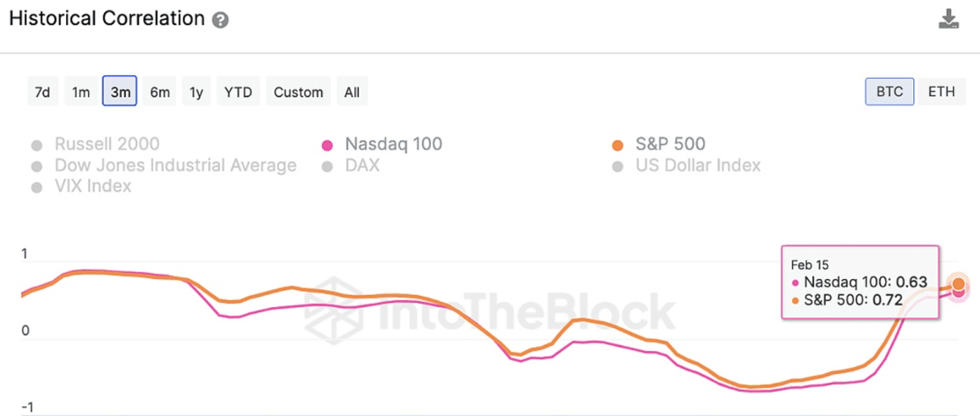Open the Custom date range picker
This screenshot has width=980, height=416.
click(x=298, y=92)
